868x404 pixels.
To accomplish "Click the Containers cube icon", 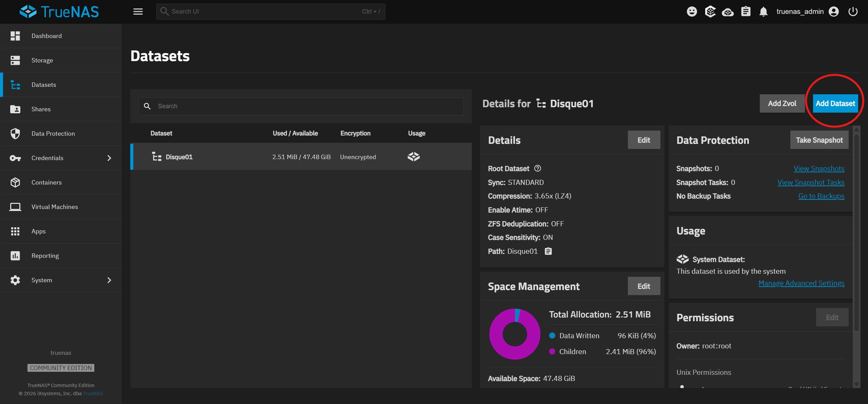I will pos(15,182).
